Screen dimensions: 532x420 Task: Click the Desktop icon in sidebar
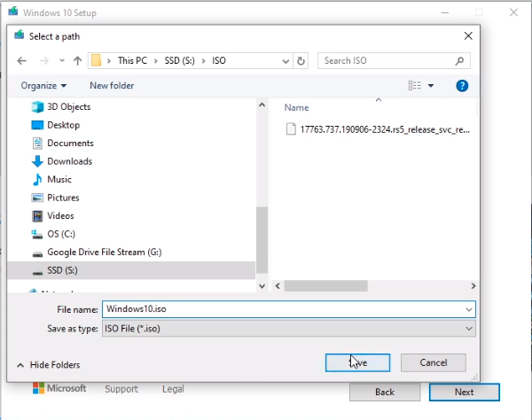pyautogui.click(x=37, y=125)
